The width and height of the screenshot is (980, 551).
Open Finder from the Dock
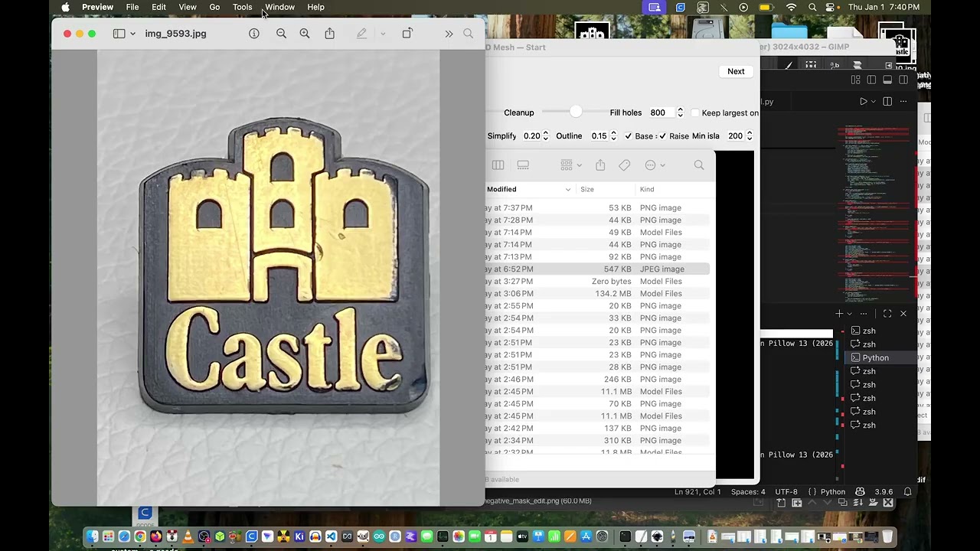pos(92,536)
